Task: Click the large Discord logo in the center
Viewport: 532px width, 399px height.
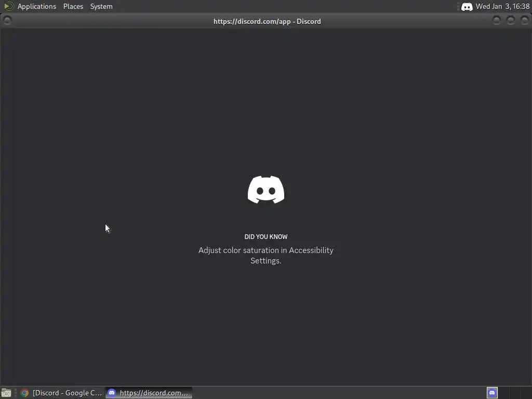Action: 266,190
